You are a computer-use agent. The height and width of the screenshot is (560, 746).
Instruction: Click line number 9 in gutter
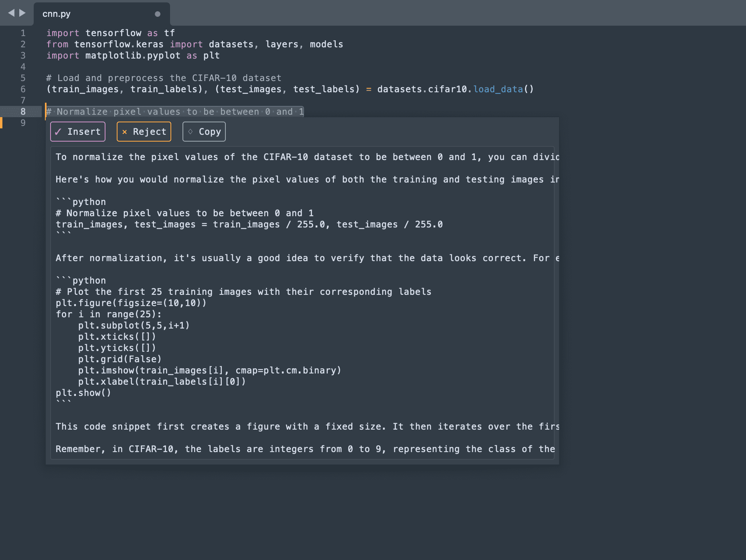[23, 123]
